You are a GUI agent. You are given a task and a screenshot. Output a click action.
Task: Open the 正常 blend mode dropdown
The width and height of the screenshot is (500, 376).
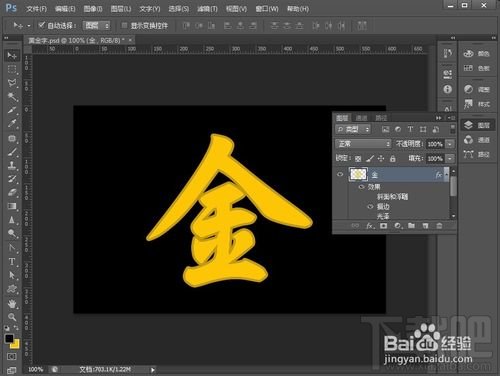tap(363, 144)
